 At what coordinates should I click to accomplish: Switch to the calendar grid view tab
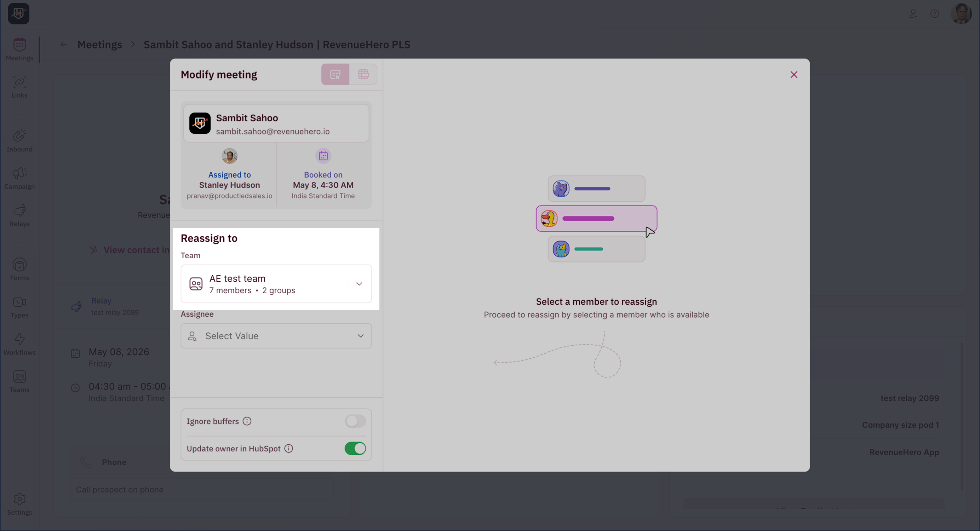(363, 74)
